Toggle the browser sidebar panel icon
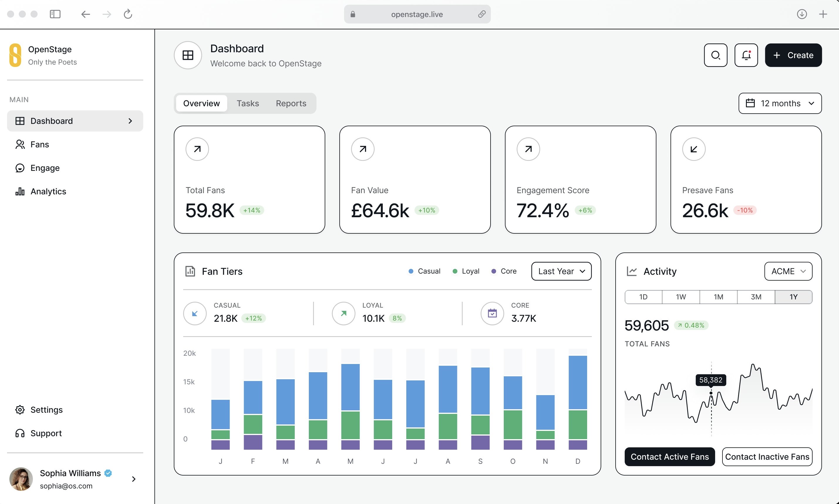Screen dimensions: 839x504 (55, 14)
